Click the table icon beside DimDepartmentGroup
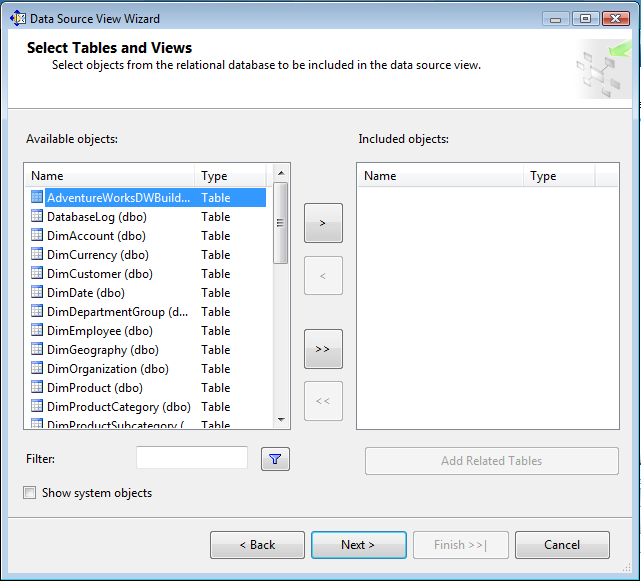Viewport: 641px width, 583px height. [37, 311]
